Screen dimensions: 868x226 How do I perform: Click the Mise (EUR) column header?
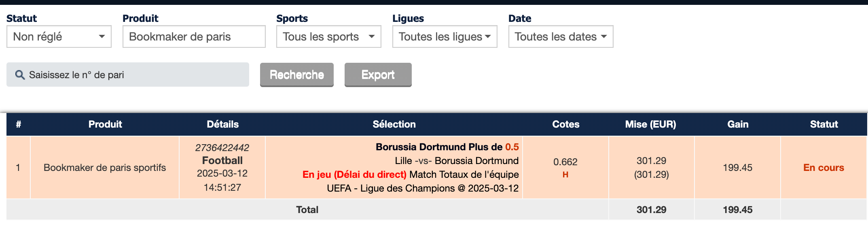click(650, 124)
